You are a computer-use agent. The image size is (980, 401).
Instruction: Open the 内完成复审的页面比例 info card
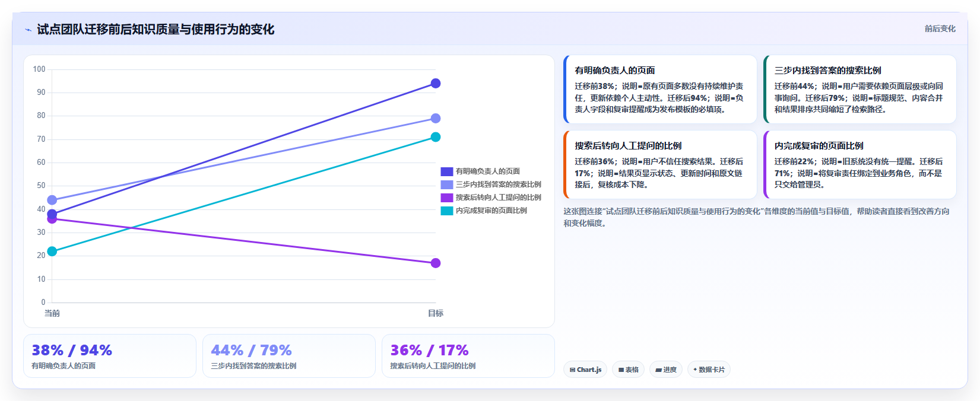pyautogui.click(x=860, y=165)
